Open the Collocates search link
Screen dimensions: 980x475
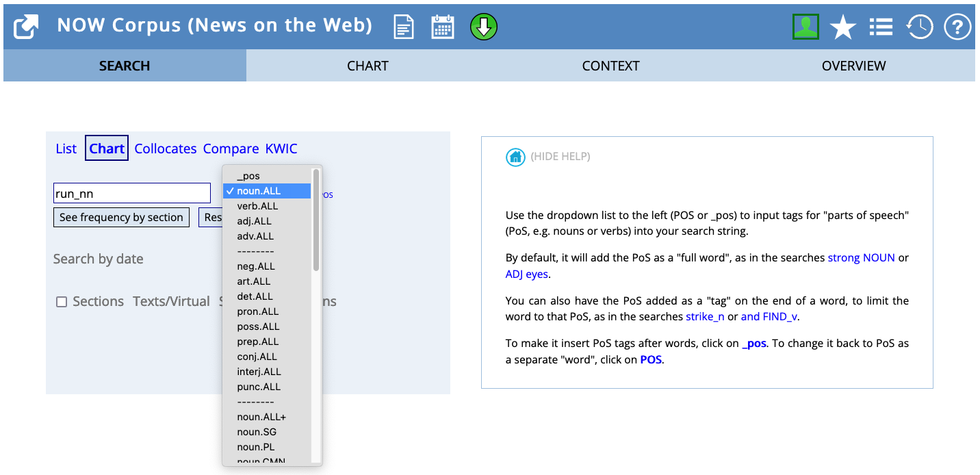(166, 149)
